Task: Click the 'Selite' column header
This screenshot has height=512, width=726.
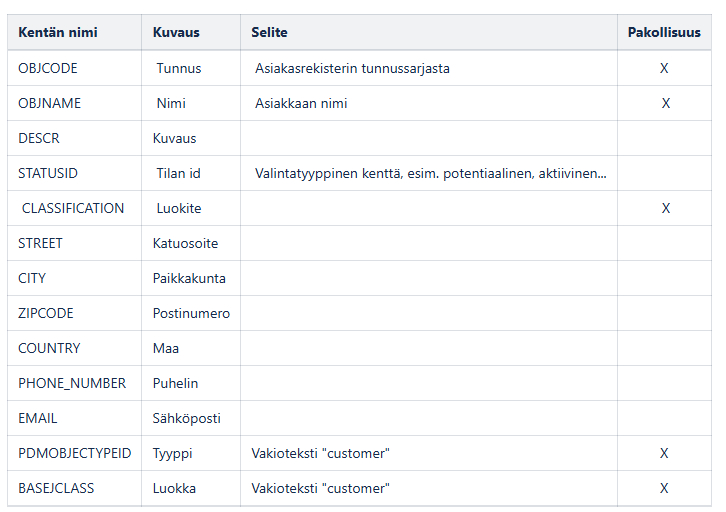Action: click(270, 32)
